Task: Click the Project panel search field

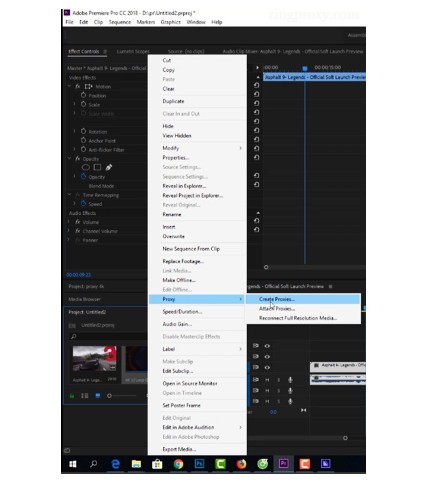Action: click(107, 337)
